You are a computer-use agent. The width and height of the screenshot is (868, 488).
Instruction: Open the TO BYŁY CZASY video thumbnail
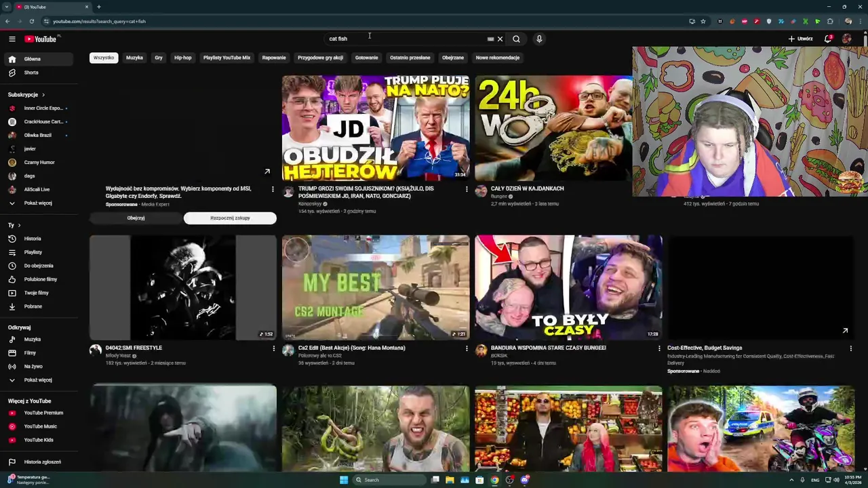click(x=568, y=287)
